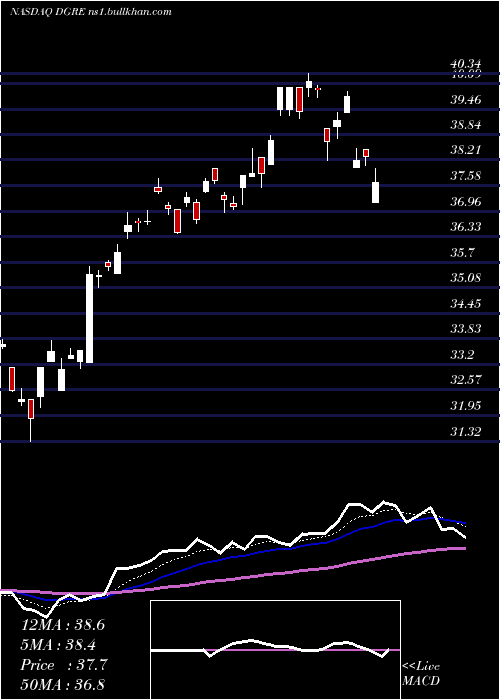Select the 37.58 price axis label

(466, 176)
